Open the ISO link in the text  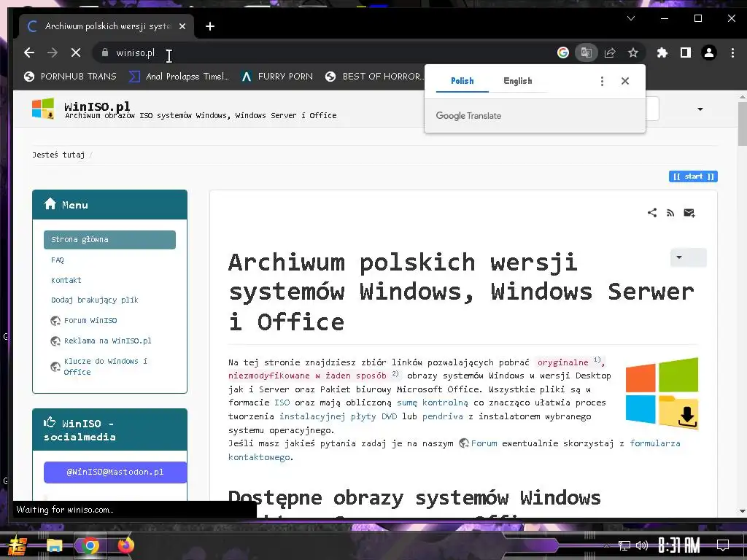282,402
